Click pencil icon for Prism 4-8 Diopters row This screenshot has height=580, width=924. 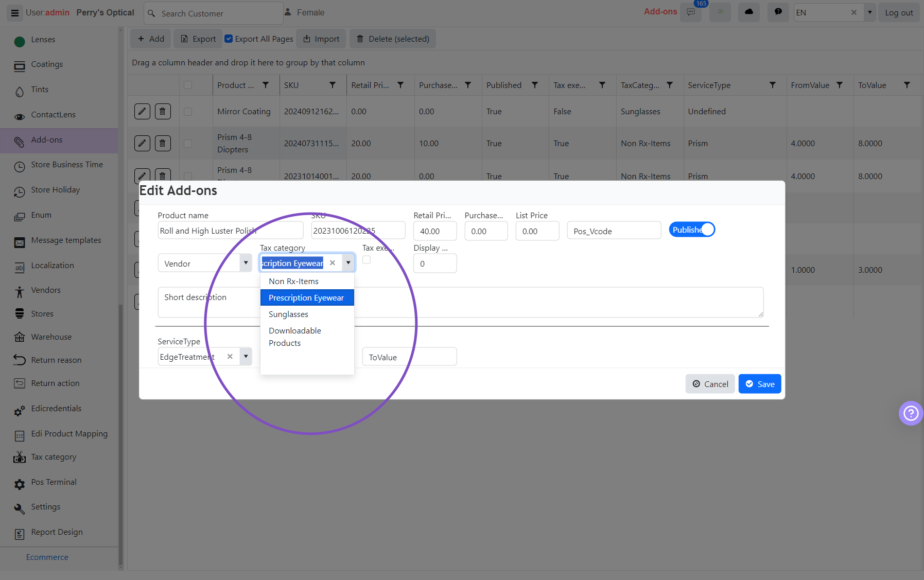tap(142, 143)
